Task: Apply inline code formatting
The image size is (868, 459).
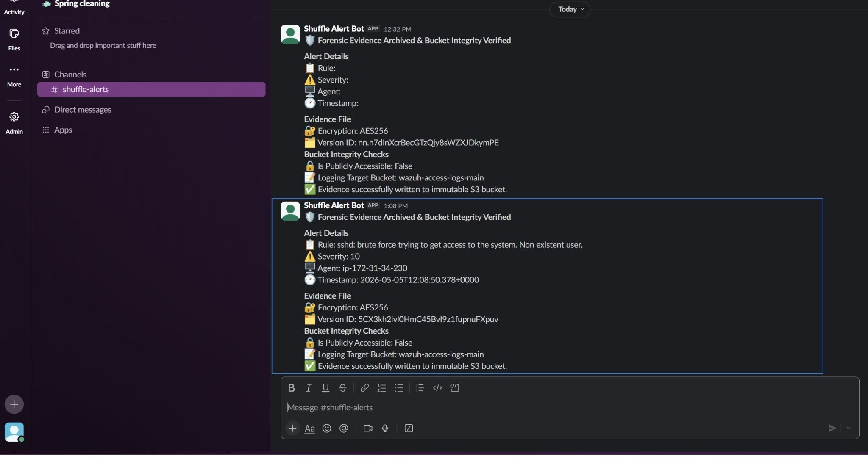Action: (x=437, y=388)
